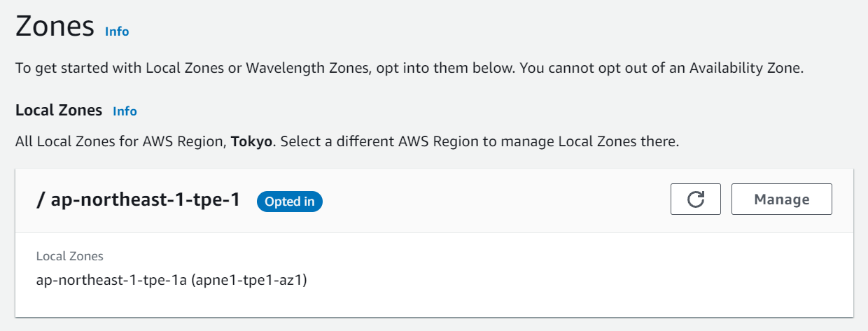Click the Opted in status badge
This screenshot has height=331, width=868.
click(290, 202)
